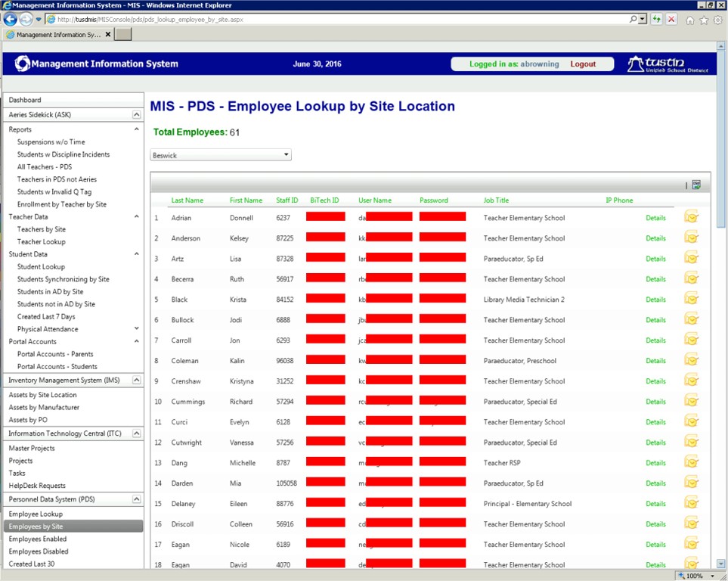
Task: Open Created Last 7 Days item
Action: coord(46,316)
